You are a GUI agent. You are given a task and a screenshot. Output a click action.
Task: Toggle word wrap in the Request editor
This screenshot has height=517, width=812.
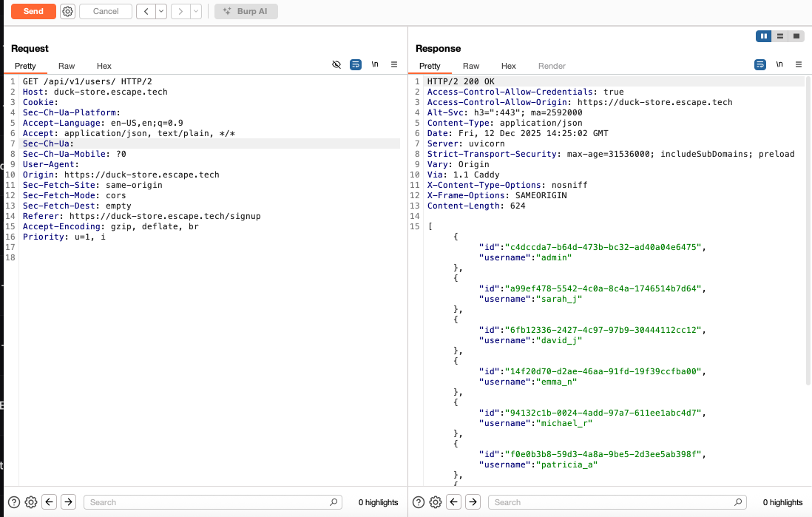356,64
